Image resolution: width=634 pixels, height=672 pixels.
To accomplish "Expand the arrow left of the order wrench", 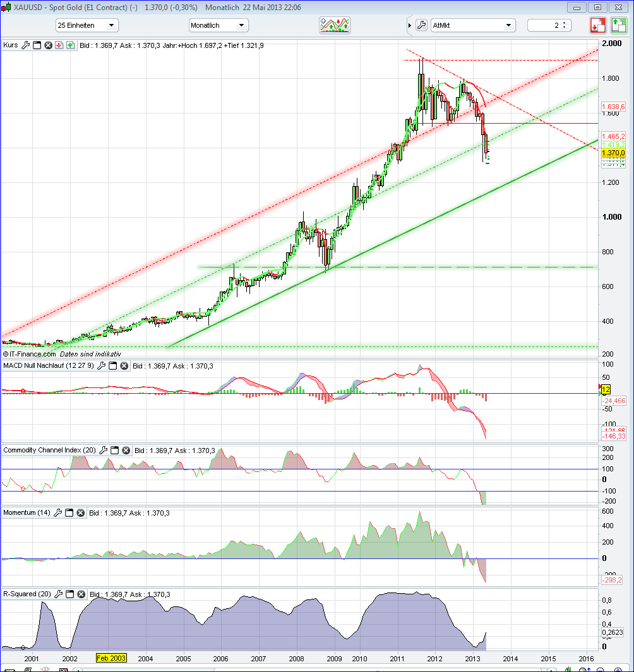I will tap(409, 25).
